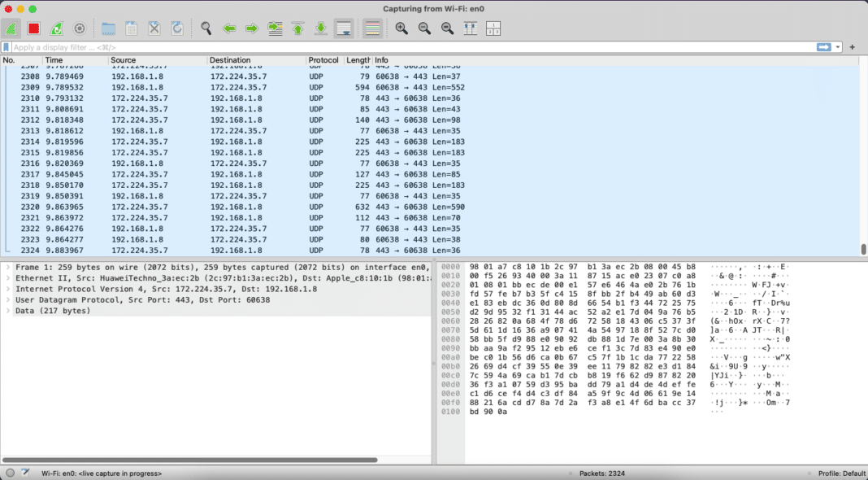Toggle auto-scroll during live capture
The image size is (868, 480).
pos(342,28)
